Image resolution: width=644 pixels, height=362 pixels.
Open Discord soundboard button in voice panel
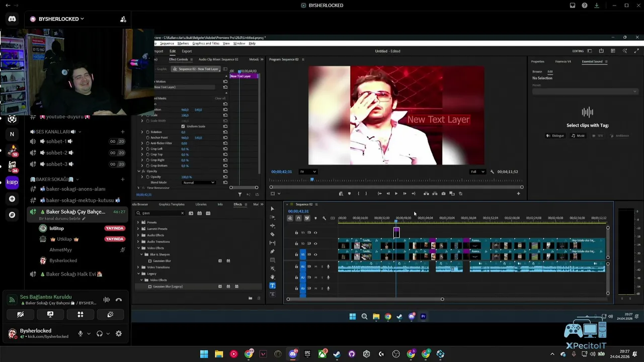110,314
